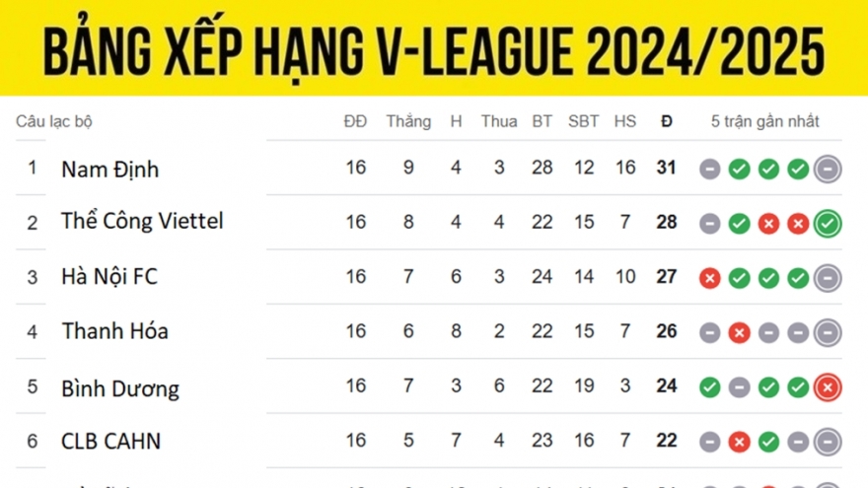This screenshot has height=488, width=868.
Task: Click Bình Dương's circled red loss icon
Action: 829,387
